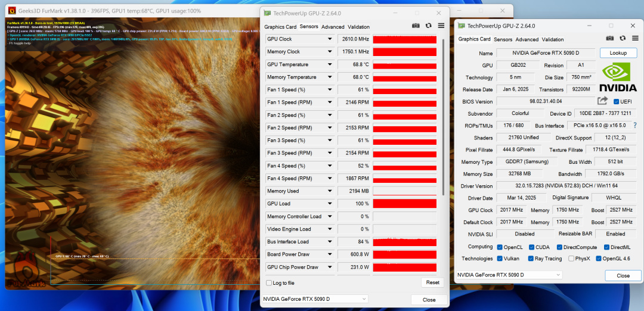Screen dimensions: 644x311
Task: Select Graphics Card tab in right GPU-Z window
Action: (475, 39)
